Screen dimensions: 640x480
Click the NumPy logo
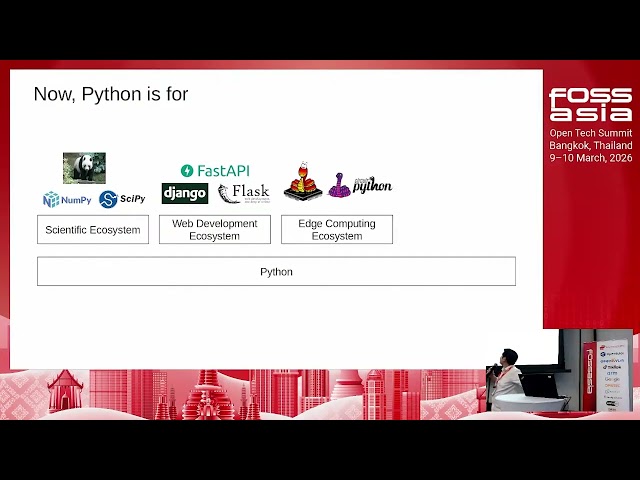click(x=67, y=200)
